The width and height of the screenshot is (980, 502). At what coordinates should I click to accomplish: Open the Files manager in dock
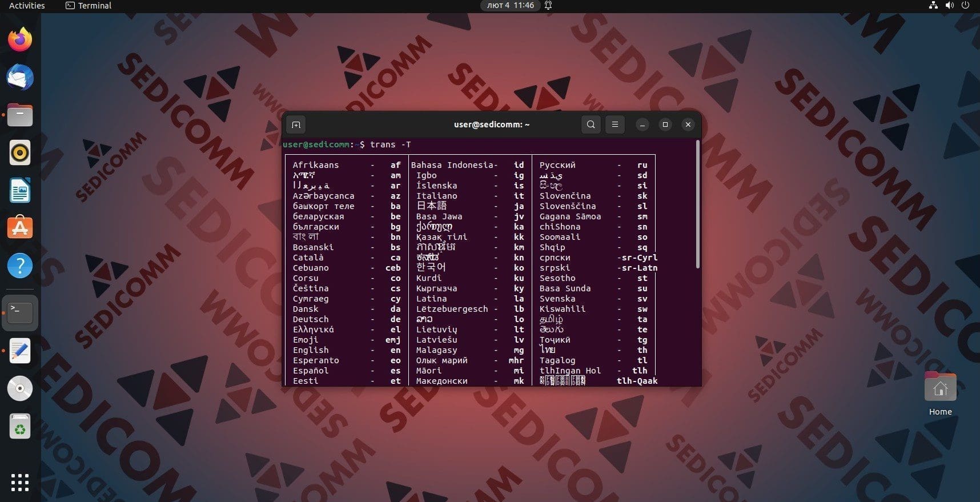click(20, 115)
